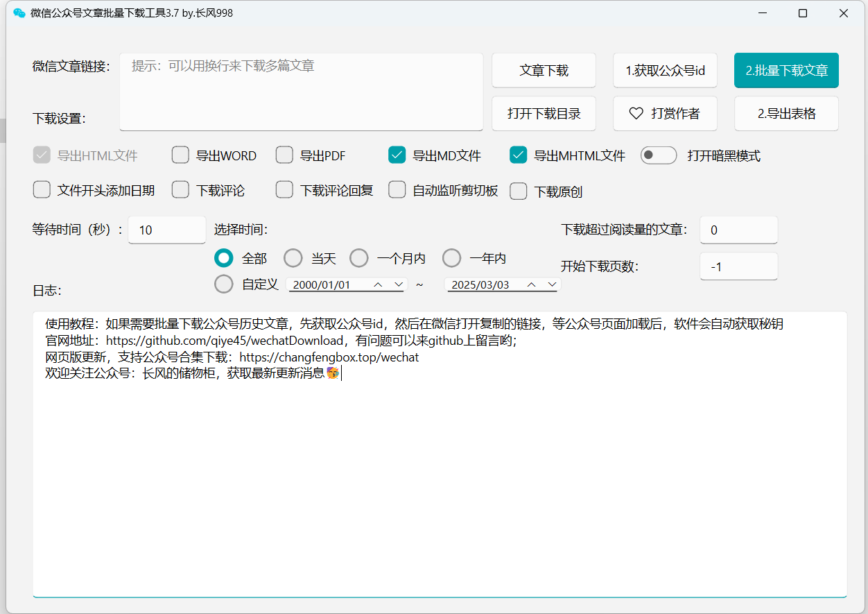Start 2.批量下载文章 batch download
The image size is (868, 614).
click(x=786, y=70)
